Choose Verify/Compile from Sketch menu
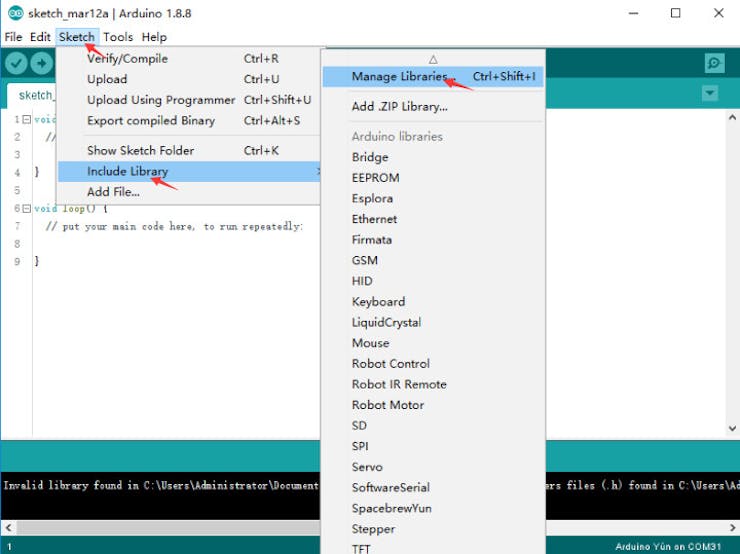This screenshot has width=740, height=554. (189, 59)
